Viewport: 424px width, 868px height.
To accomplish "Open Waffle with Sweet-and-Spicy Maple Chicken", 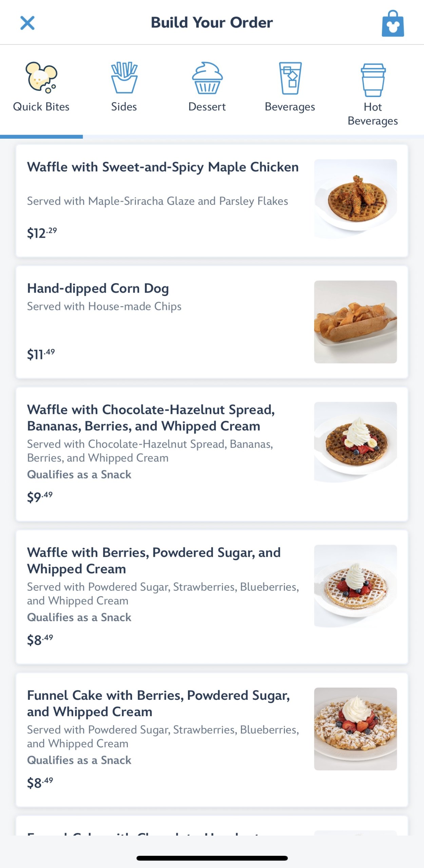I will pyautogui.click(x=163, y=167).
